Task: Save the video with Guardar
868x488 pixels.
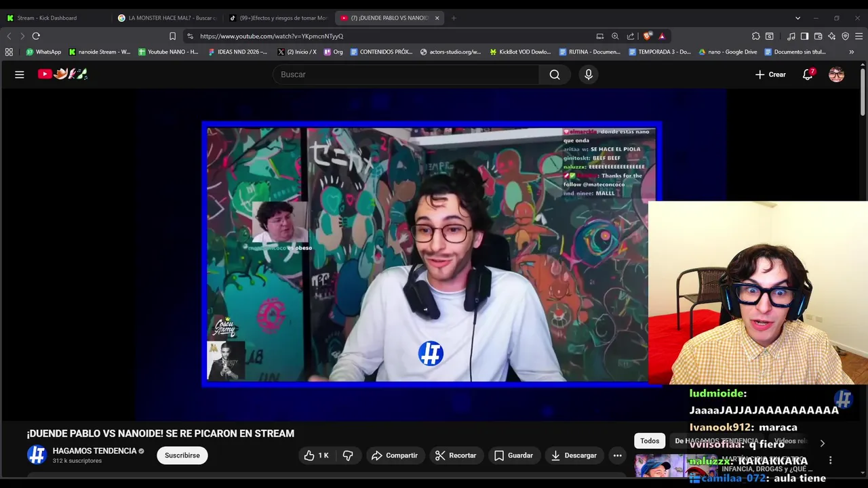Action: [513, 455]
